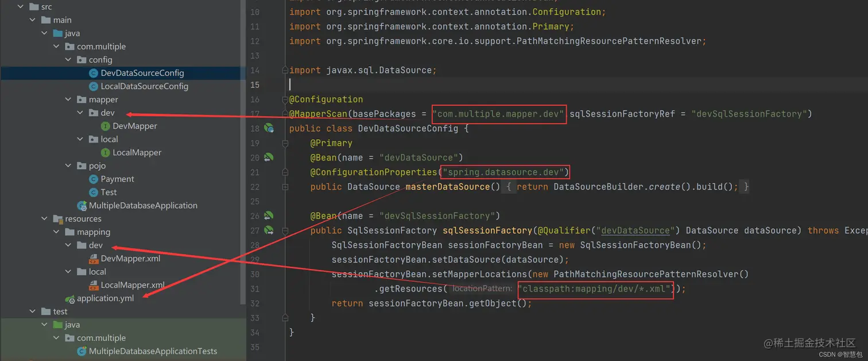Collapse the resources folder chevron
The width and height of the screenshot is (868, 361).
pos(44,218)
